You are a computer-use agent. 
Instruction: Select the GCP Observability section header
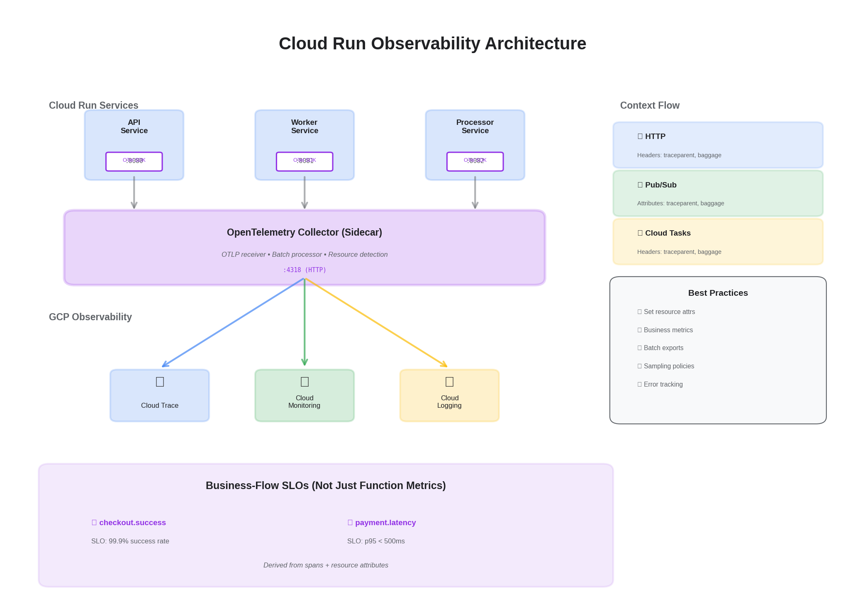click(x=90, y=317)
